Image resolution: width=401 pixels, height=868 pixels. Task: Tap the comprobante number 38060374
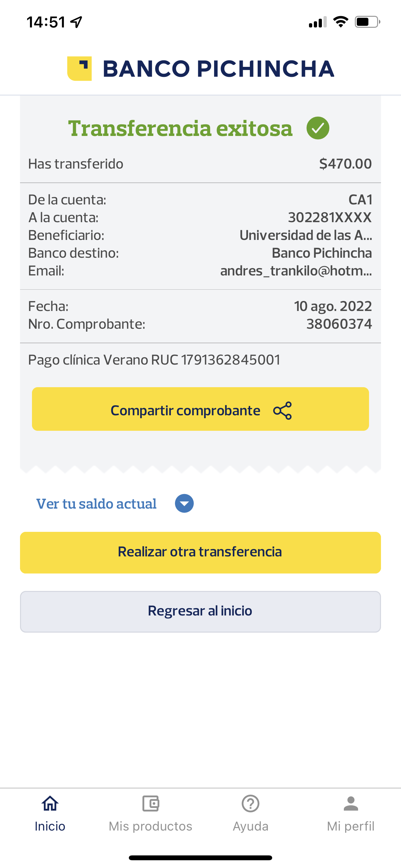pyautogui.click(x=339, y=324)
